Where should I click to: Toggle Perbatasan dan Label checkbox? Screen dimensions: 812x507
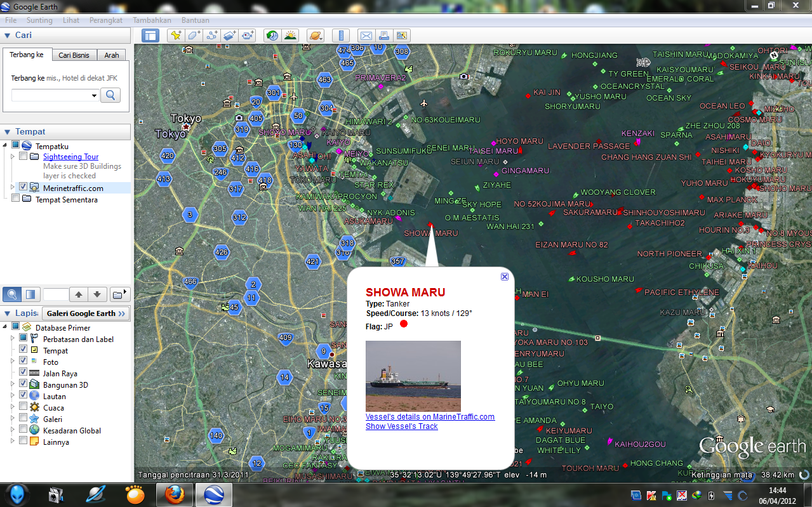[23, 338]
